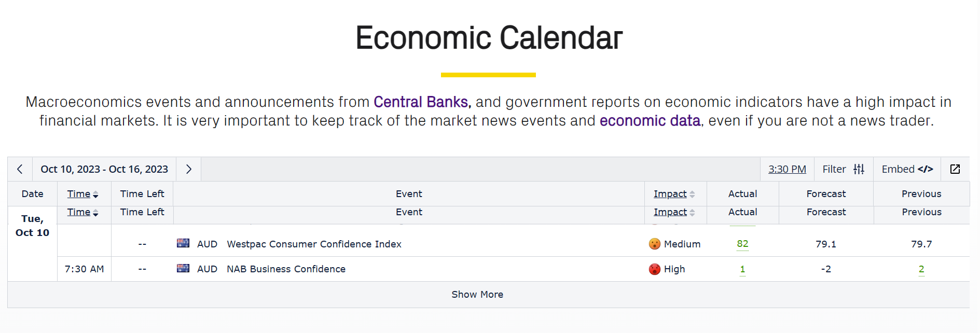This screenshot has width=980, height=333.
Task: Sort by Time column header
Action: 82,194
